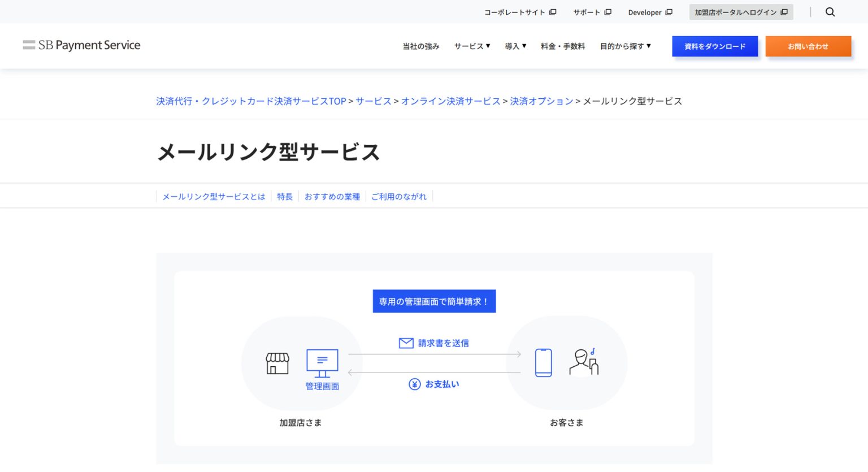Go to オンライン決済サービス breadcrumb
868x472 pixels.
(450, 101)
